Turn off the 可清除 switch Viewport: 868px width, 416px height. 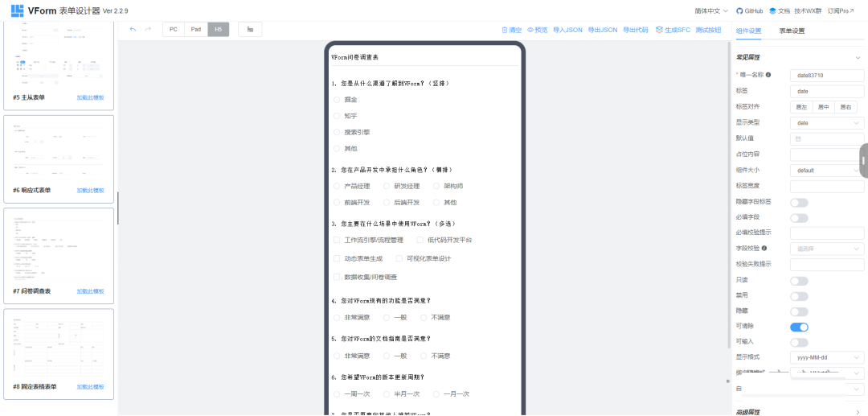point(799,327)
